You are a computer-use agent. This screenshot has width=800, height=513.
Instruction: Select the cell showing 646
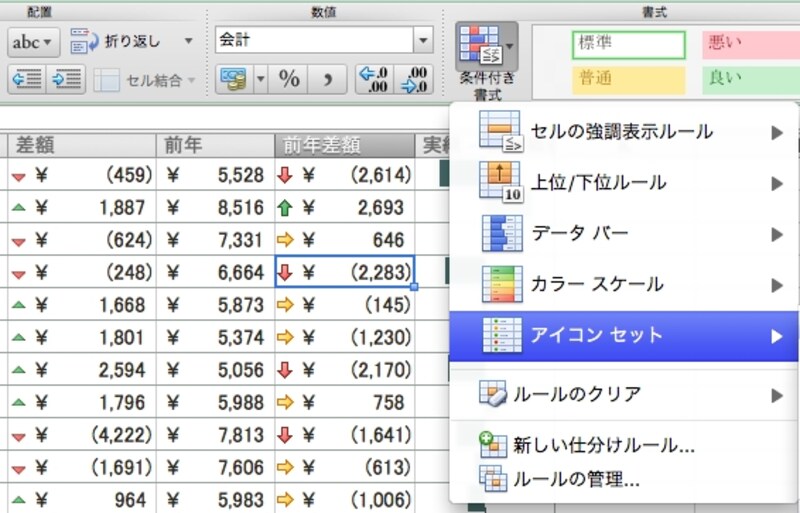tap(345, 239)
